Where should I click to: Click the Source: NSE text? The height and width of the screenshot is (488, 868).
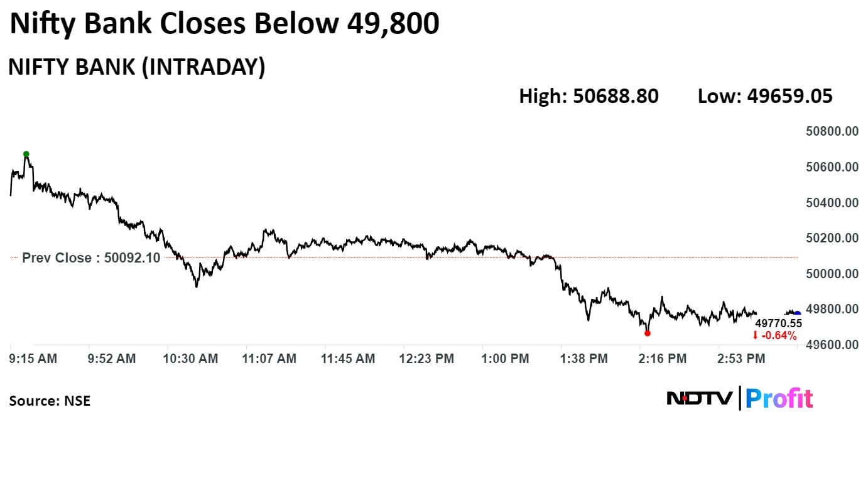[50, 401]
